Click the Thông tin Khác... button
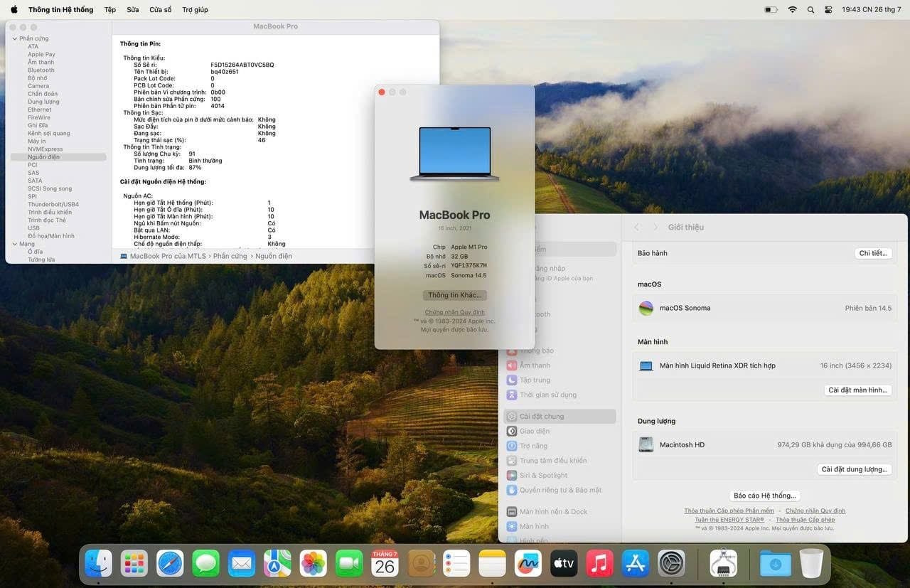The width and height of the screenshot is (910, 588). coord(455,295)
